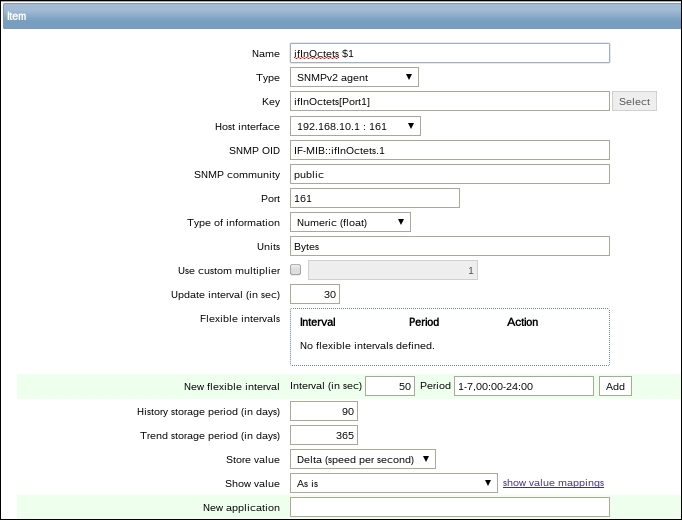Expand the Host interface dropdown
This screenshot has height=520, width=682.
[355, 126]
